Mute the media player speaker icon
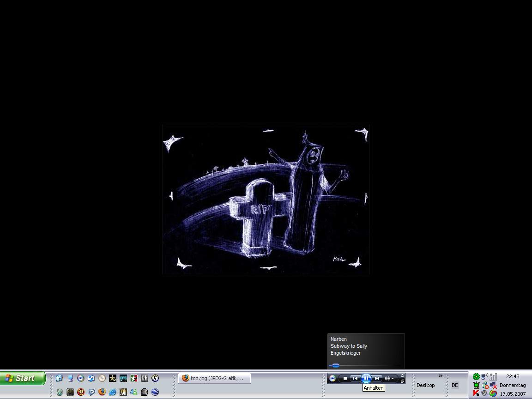The width and height of the screenshot is (532, 399). coord(387,378)
